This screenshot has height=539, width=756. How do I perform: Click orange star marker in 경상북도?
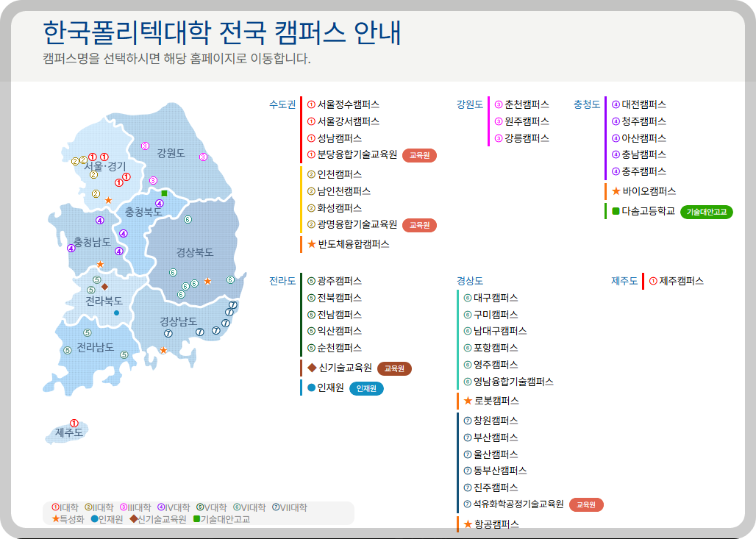tap(208, 281)
